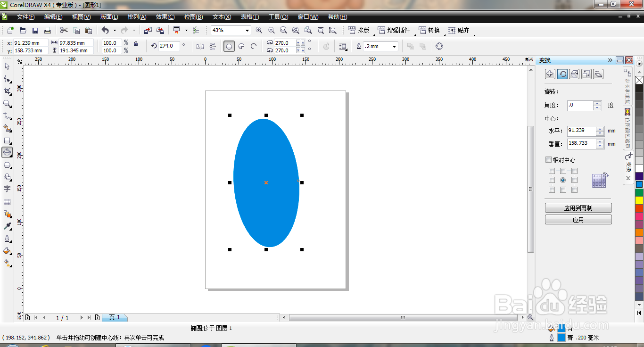Open the 工具(O) menu
644x347 pixels.
pyautogui.click(x=278, y=17)
